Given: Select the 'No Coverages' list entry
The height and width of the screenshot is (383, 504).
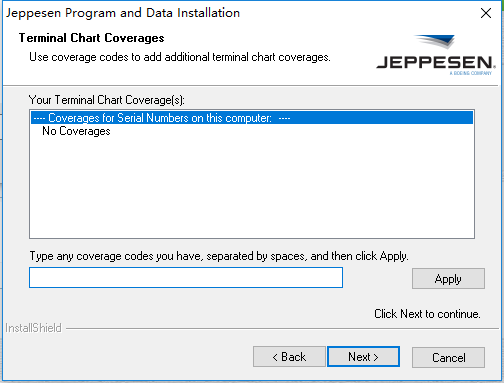Looking at the screenshot, I should pyautogui.click(x=76, y=131).
